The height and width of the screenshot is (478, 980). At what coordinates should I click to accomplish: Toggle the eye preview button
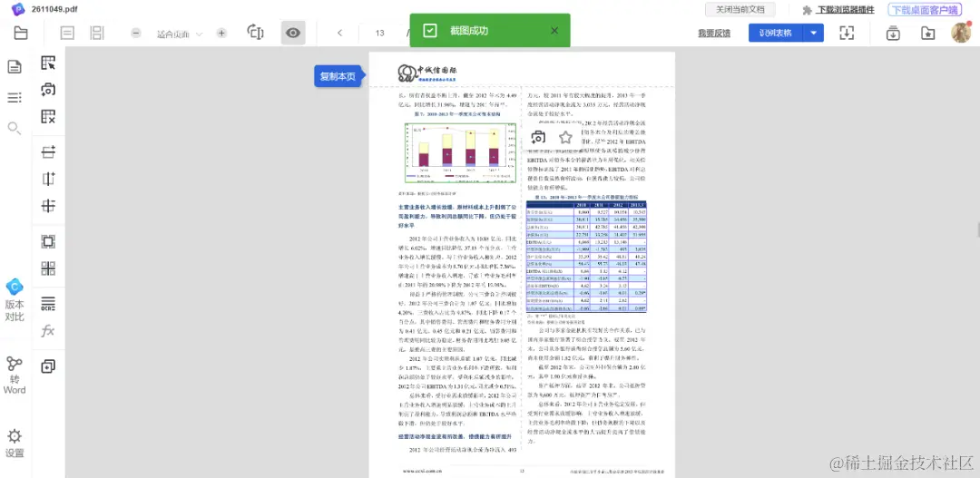293,33
